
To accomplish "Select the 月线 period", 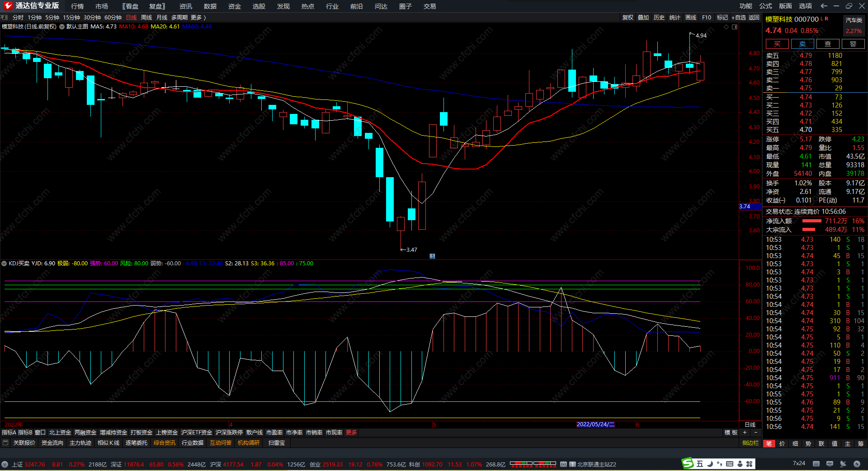I will tap(162, 18).
